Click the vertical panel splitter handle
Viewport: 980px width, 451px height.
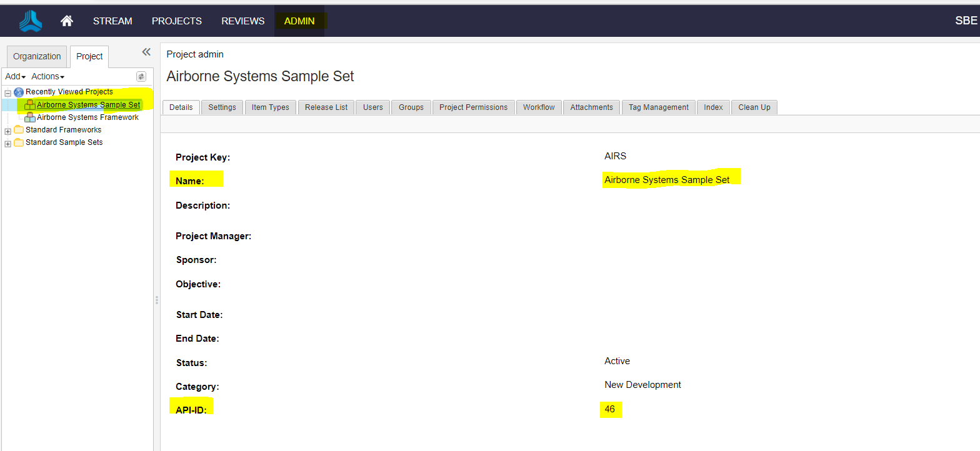click(x=156, y=300)
